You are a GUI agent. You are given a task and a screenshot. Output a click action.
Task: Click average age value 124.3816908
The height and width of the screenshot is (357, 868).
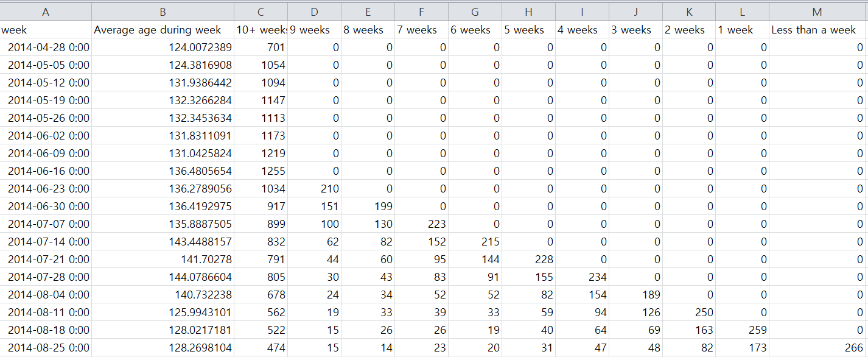tap(163, 65)
